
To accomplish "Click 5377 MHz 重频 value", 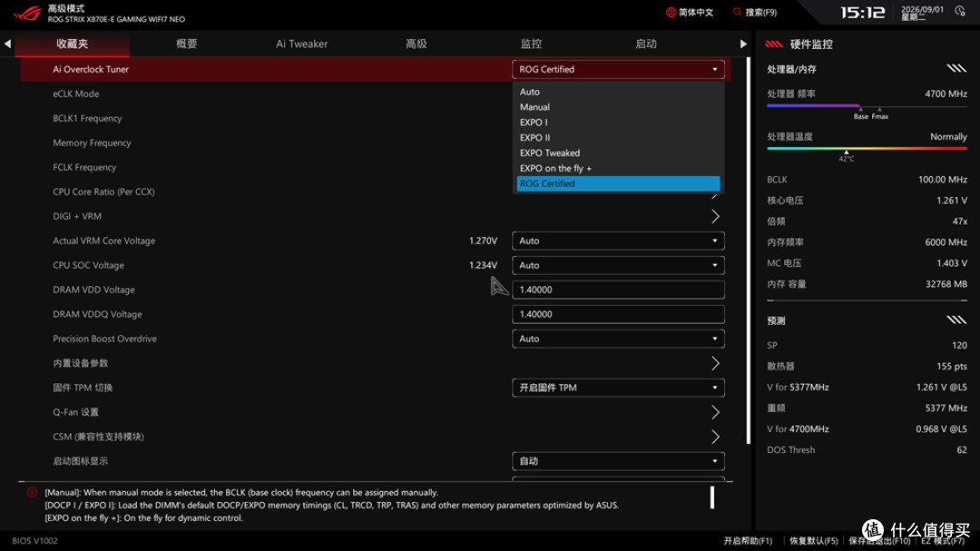I will (946, 408).
